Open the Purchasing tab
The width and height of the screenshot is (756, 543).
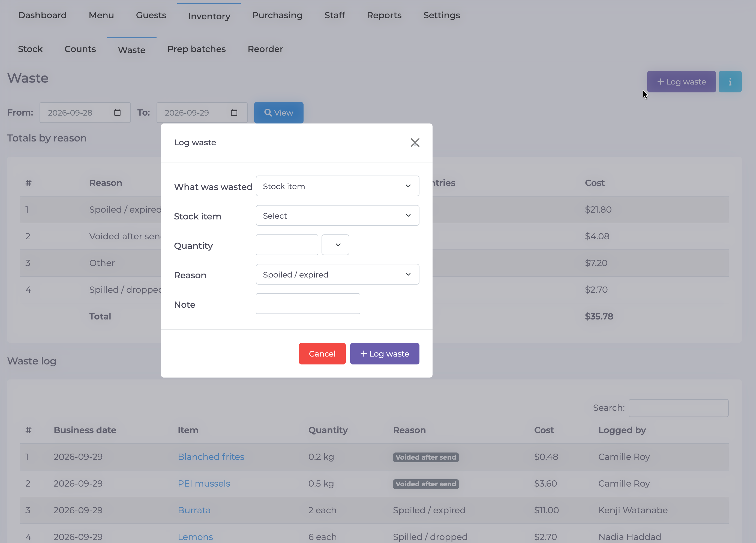tap(277, 15)
